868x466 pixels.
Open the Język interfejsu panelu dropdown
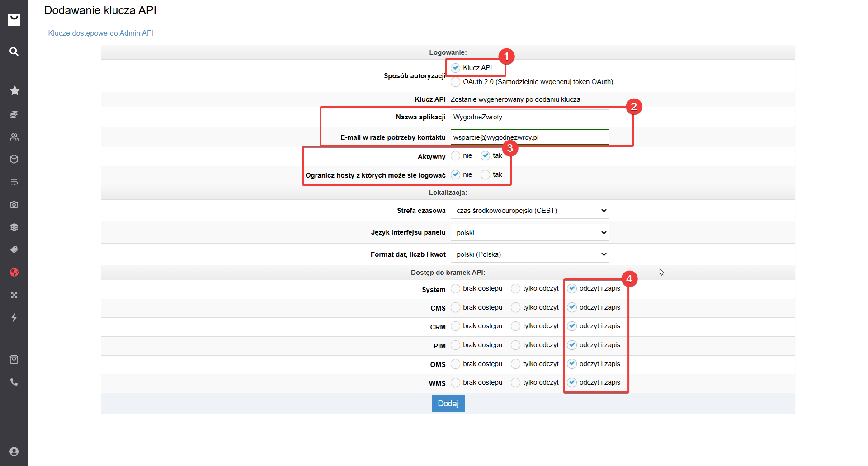[x=529, y=233]
